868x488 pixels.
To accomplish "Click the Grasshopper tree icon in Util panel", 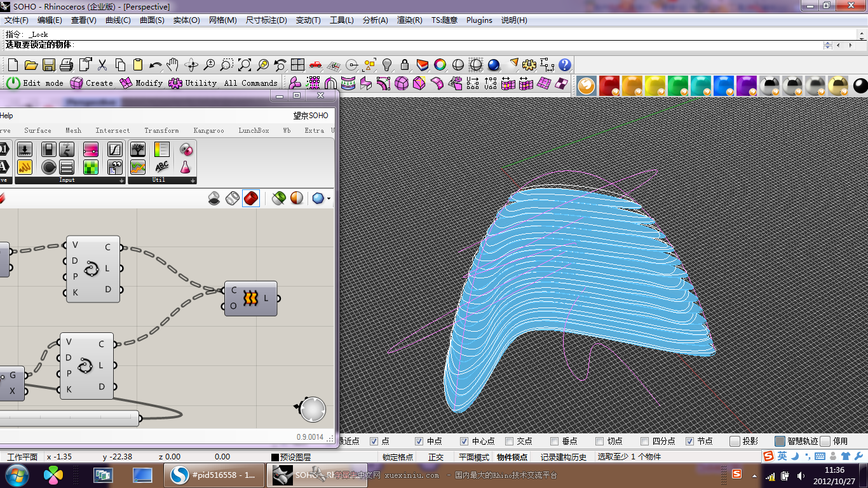I will tap(138, 149).
